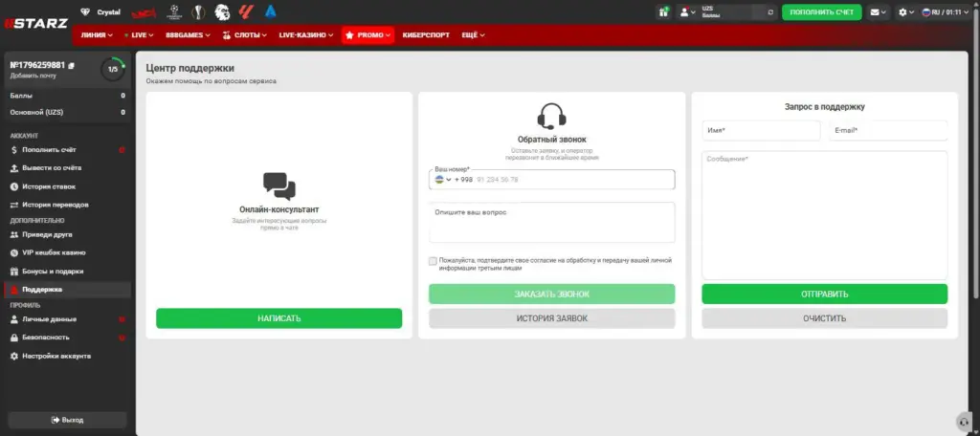Viewport: 980px width, 436px height.
Task: Click the Опишите ваш вопрос field
Action: (x=551, y=222)
